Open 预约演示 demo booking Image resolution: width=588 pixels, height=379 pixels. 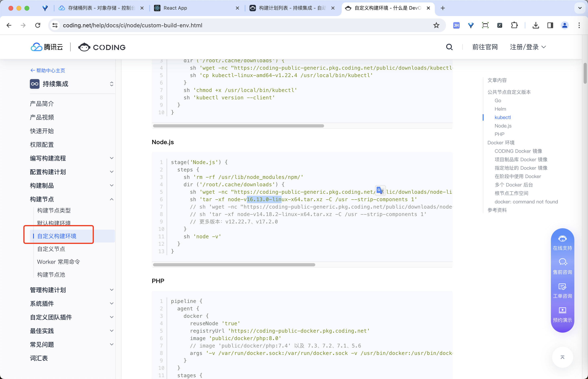(x=563, y=315)
